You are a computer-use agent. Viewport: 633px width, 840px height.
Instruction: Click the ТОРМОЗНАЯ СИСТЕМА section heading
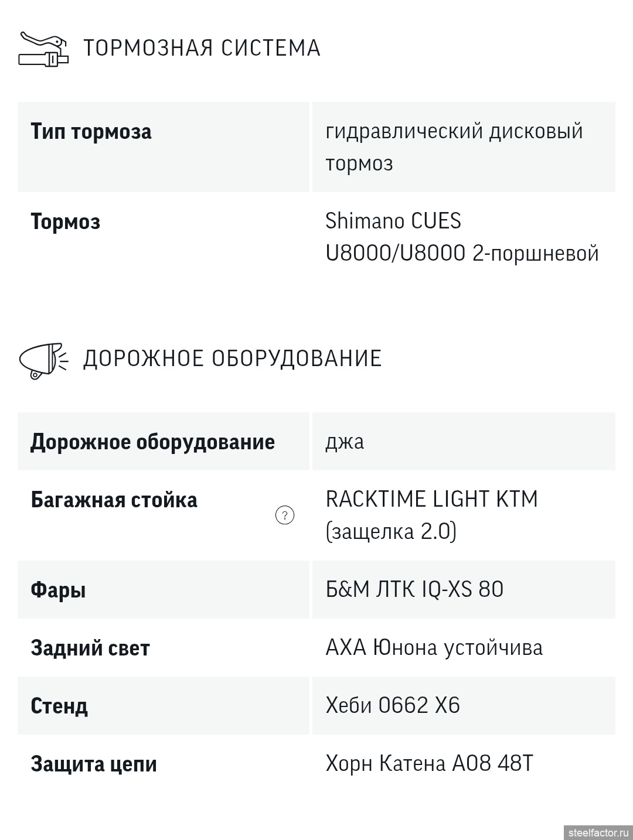click(x=202, y=48)
